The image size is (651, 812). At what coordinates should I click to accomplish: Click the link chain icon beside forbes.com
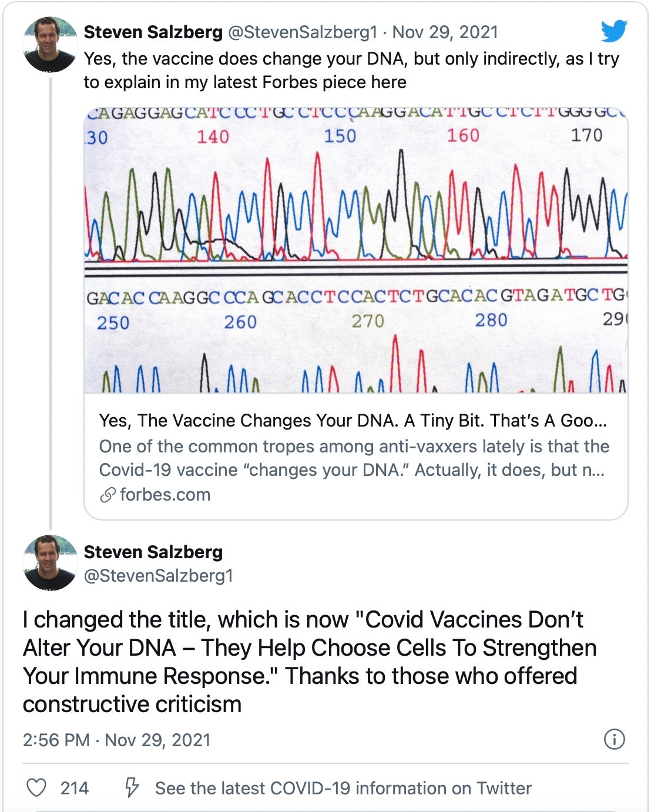pos(108,495)
